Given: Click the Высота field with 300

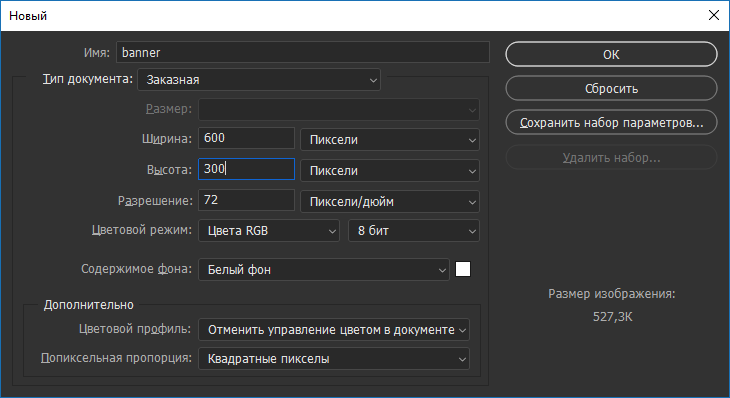Looking at the screenshot, I should 246,169.
